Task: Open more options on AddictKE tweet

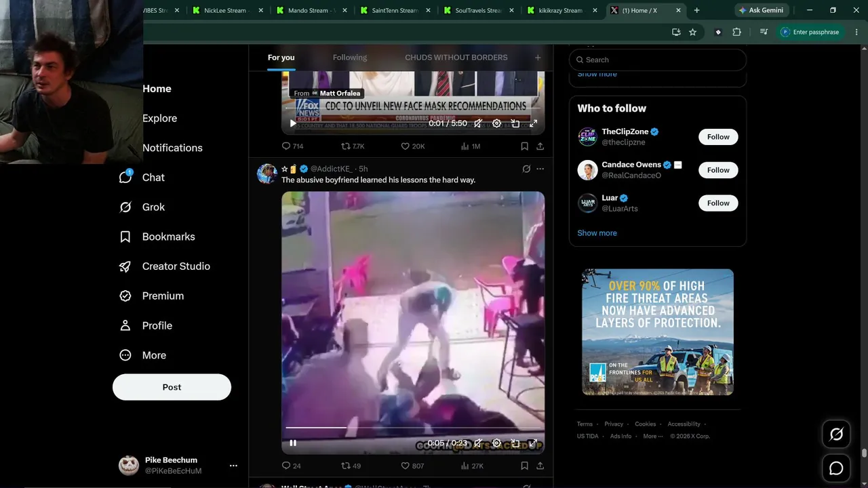Action: tap(540, 169)
